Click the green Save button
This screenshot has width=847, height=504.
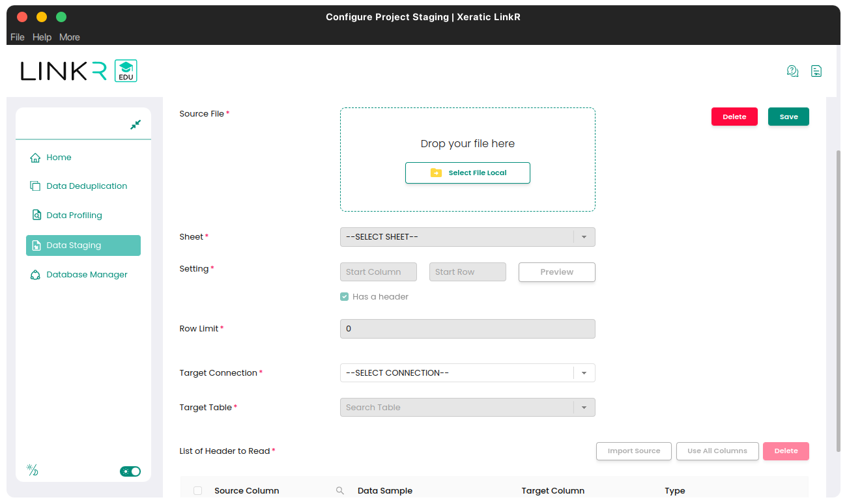click(x=788, y=117)
